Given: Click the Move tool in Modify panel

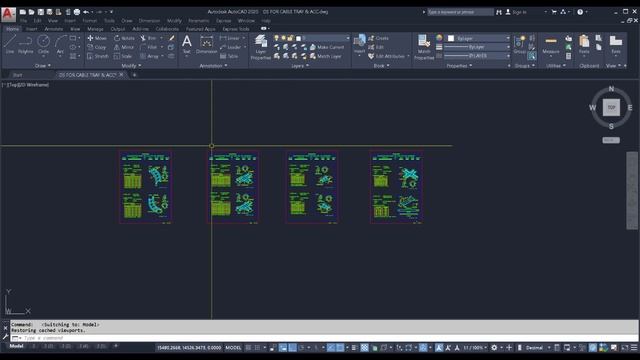Looking at the screenshot, I should point(97,38).
